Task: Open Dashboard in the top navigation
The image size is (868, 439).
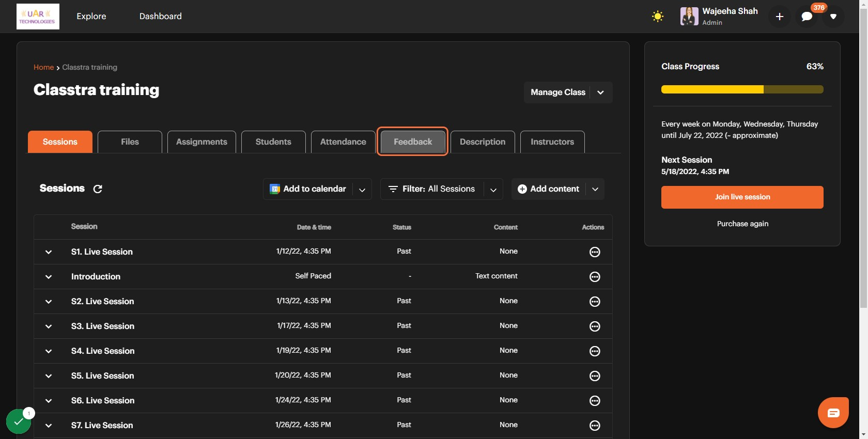Action: [x=161, y=17]
